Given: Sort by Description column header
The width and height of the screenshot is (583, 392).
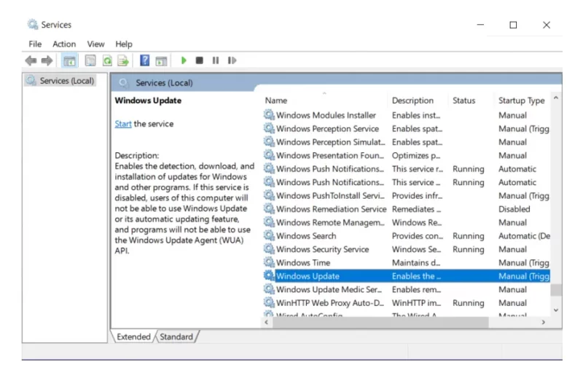Looking at the screenshot, I should pos(412,101).
